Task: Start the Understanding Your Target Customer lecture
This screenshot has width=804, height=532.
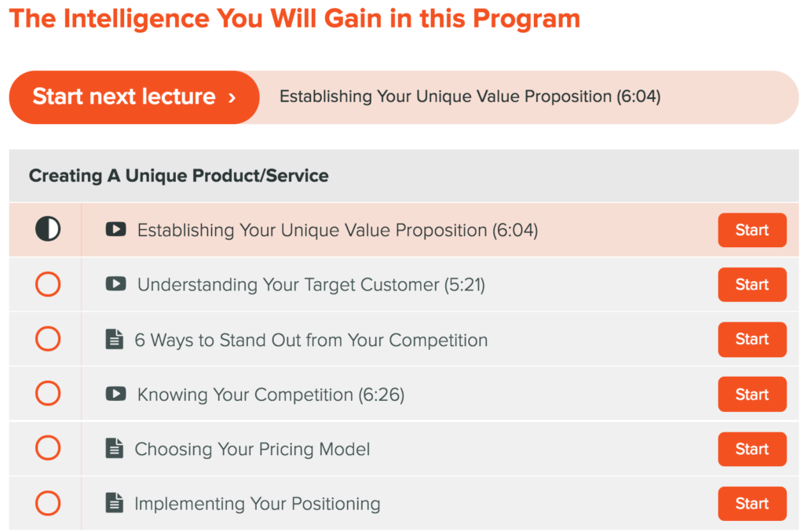Action: 752,285
